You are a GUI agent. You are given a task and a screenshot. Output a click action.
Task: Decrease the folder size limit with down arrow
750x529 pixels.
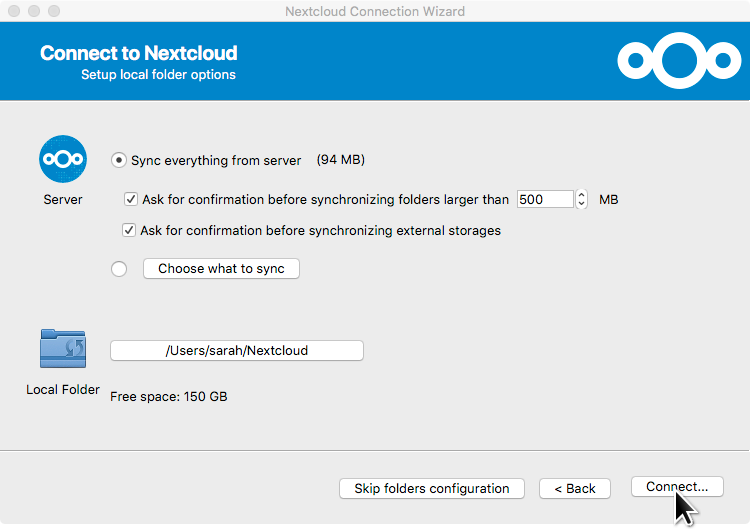point(582,204)
